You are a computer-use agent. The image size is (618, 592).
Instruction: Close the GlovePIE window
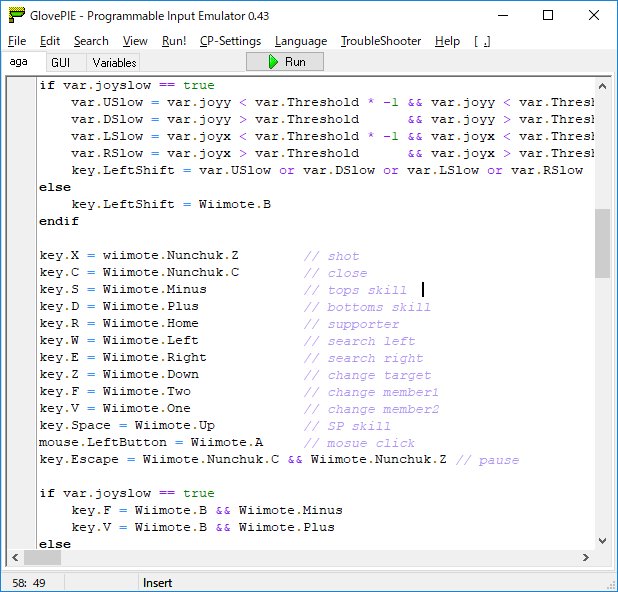tap(594, 15)
